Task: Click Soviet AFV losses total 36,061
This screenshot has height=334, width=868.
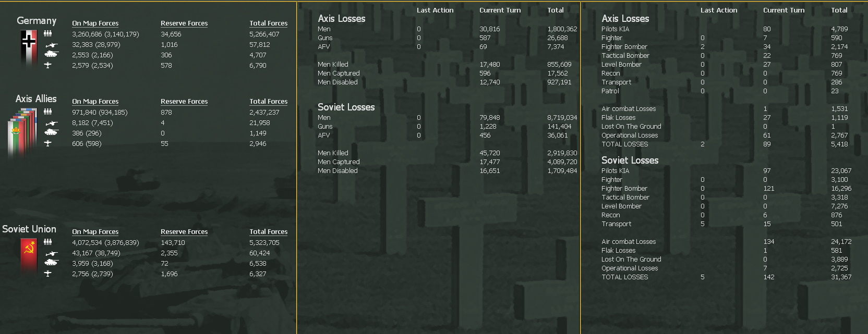Action: click(558, 135)
